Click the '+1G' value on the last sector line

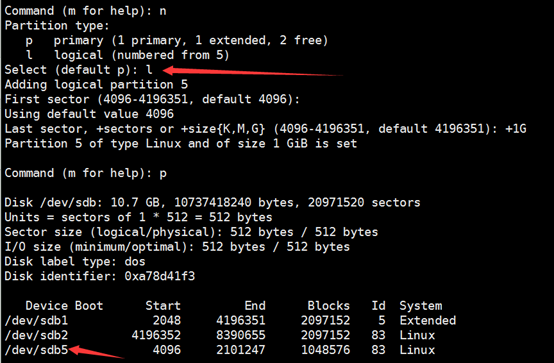[x=516, y=129]
